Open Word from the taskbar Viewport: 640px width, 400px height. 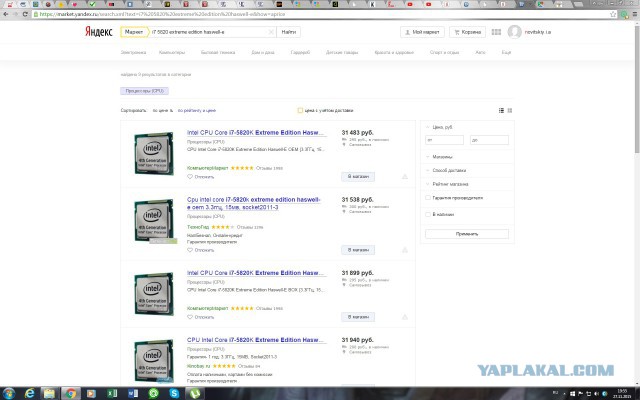(133, 393)
